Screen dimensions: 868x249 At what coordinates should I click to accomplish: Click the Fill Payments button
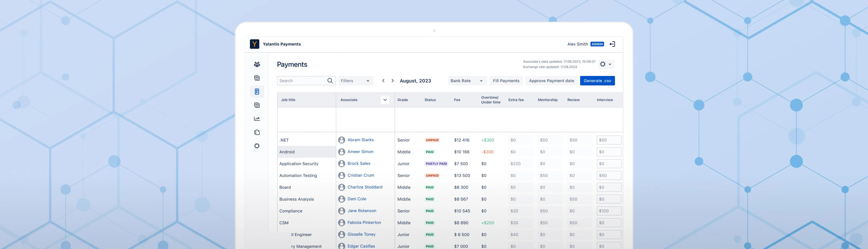[506, 81]
